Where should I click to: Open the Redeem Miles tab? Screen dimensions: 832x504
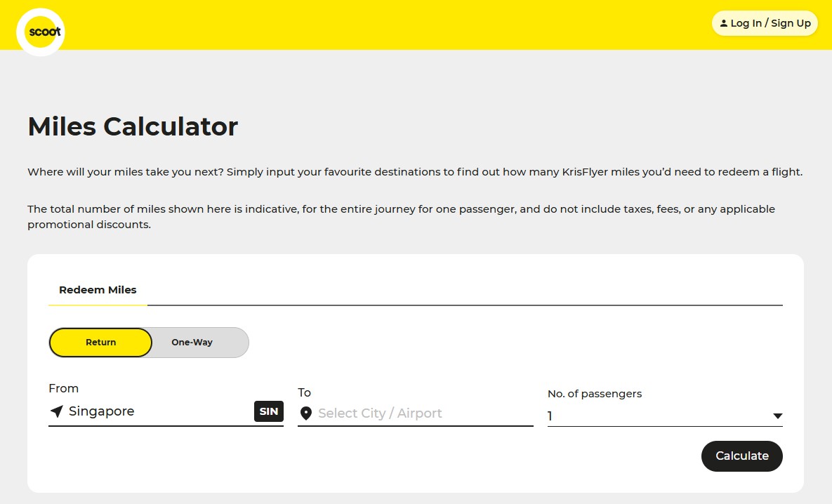coord(98,290)
